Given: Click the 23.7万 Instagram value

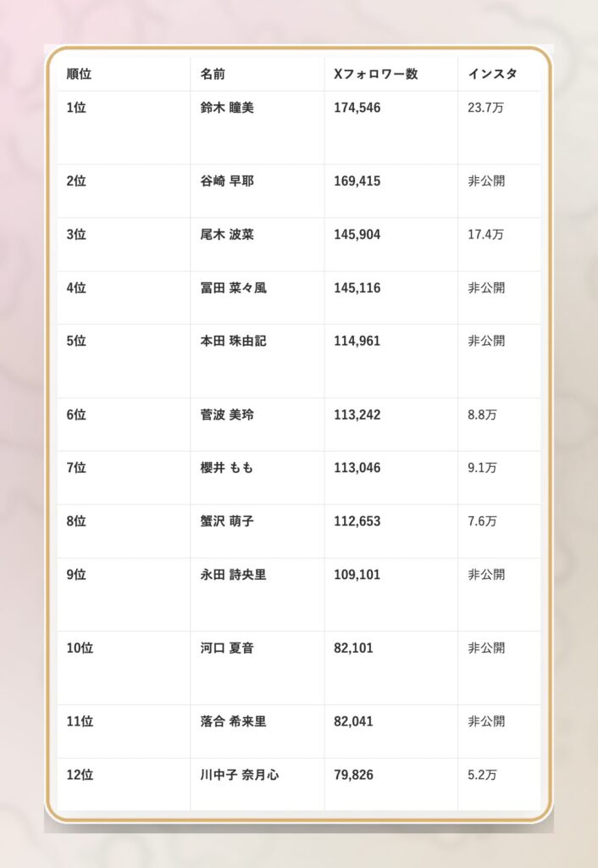Looking at the screenshot, I should [x=485, y=108].
